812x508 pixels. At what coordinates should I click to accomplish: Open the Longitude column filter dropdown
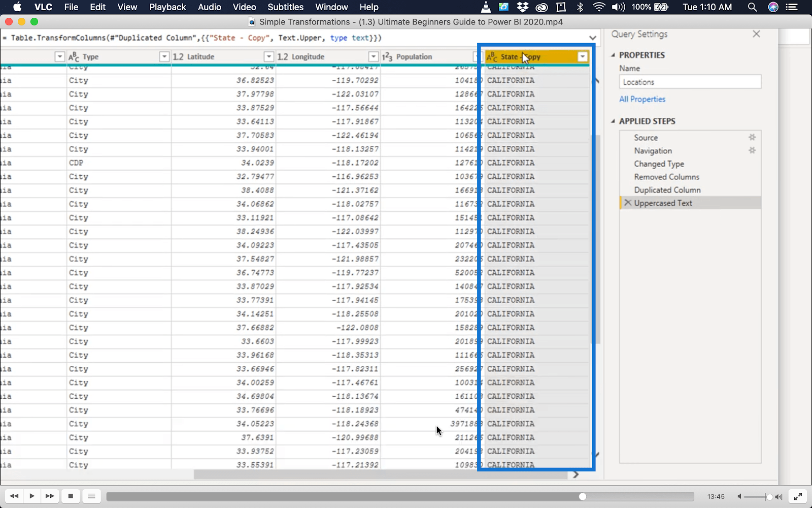click(374, 57)
